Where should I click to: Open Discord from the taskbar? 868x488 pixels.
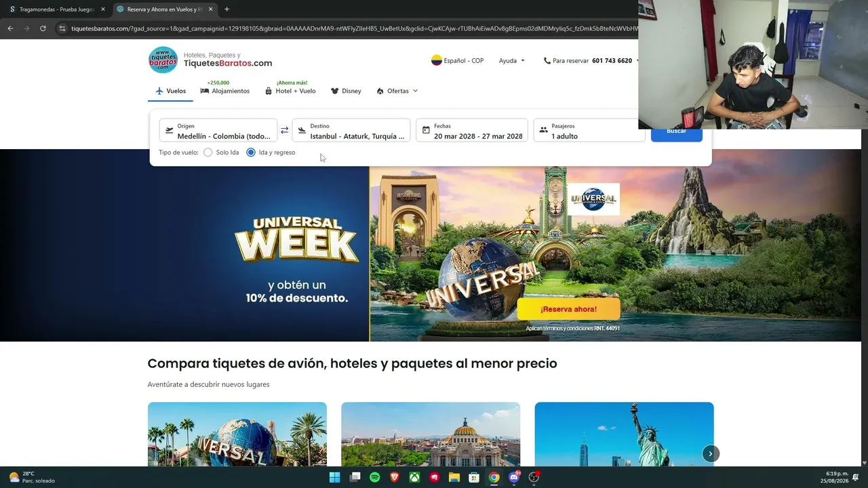click(x=514, y=477)
